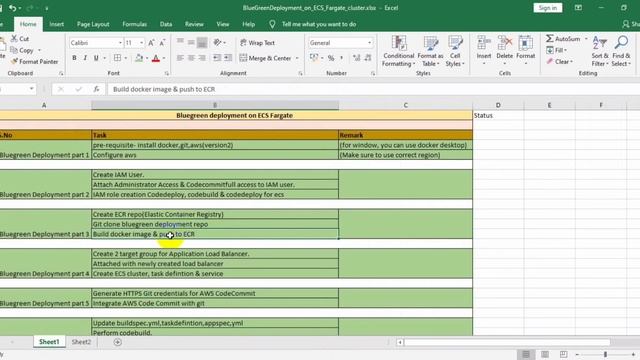640x360 pixels.
Task: Open Cell Styles gallery
Action: coord(455,51)
